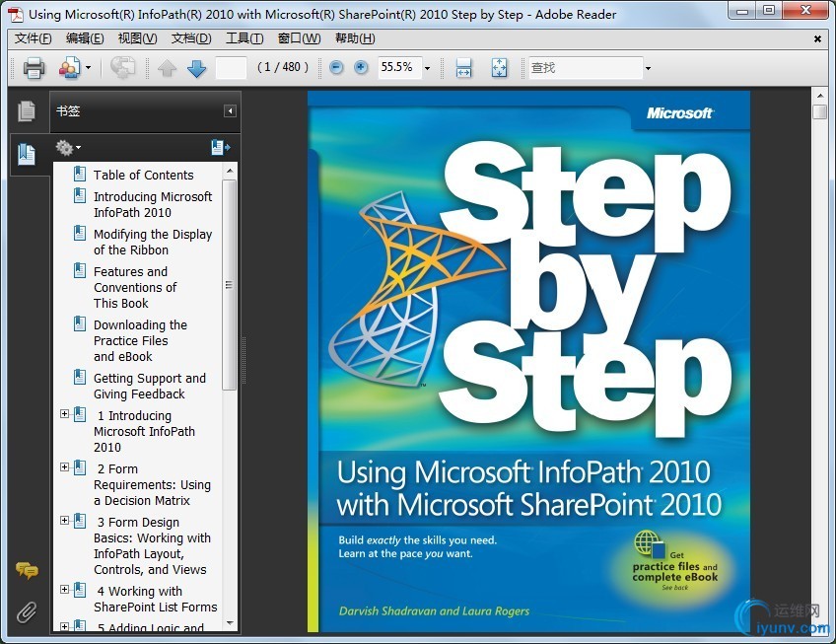This screenshot has width=836, height=644.
Task: Click the Print icon in toolbar
Action: pyautogui.click(x=34, y=68)
